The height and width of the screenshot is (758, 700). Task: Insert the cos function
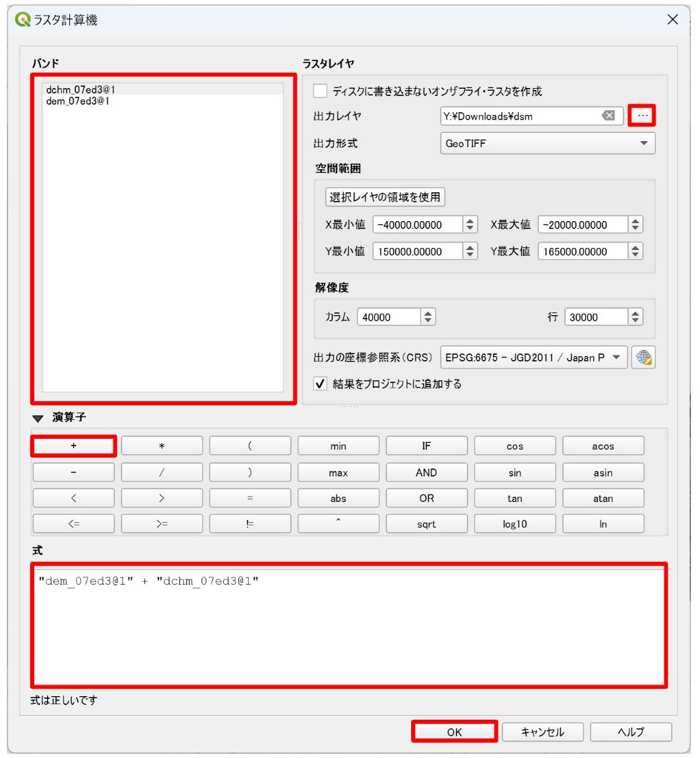(515, 446)
